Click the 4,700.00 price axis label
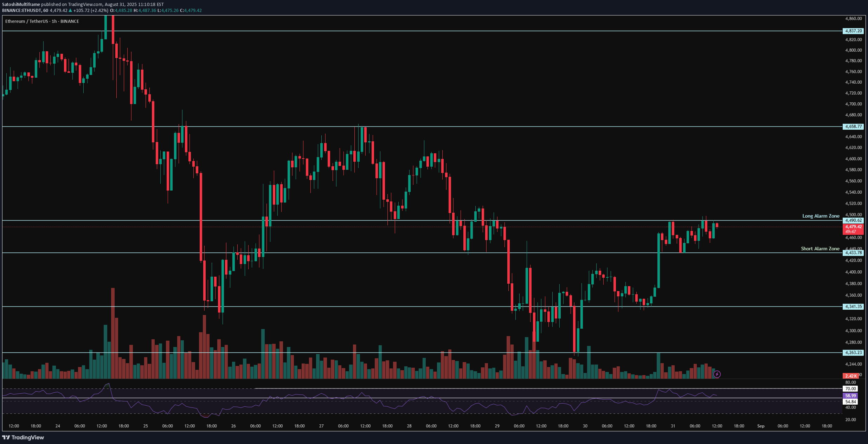Image resolution: width=868 pixels, height=444 pixels. pyautogui.click(x=853, y=104)
